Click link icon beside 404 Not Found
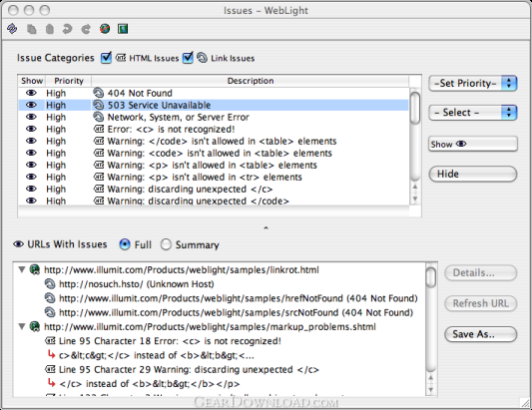This screenshot has height=410, width=532. (x=99, y=93)
